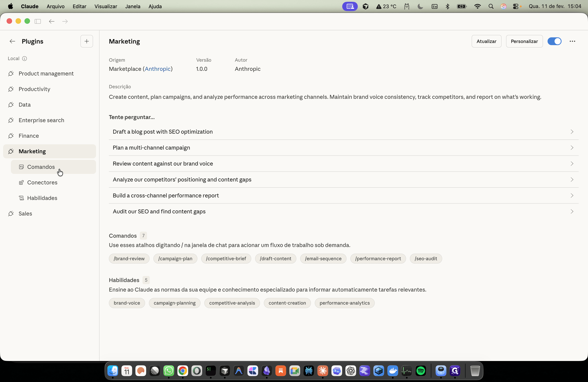
Task: Select Comandos under Marketing
Action: [53, 167]
